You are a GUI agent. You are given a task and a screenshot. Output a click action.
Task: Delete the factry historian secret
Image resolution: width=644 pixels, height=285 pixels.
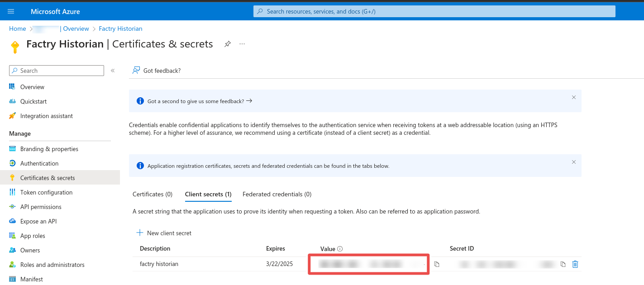(x=575, y=264)
